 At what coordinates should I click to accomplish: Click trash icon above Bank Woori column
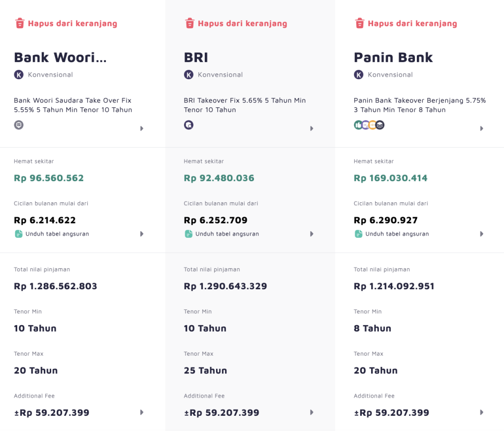20,23
